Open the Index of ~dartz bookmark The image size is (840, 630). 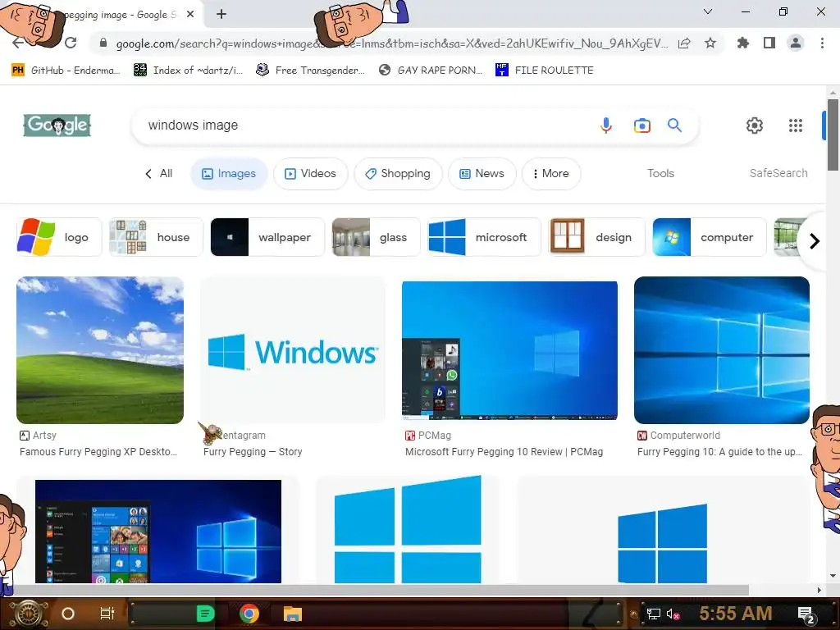[188, 71]
